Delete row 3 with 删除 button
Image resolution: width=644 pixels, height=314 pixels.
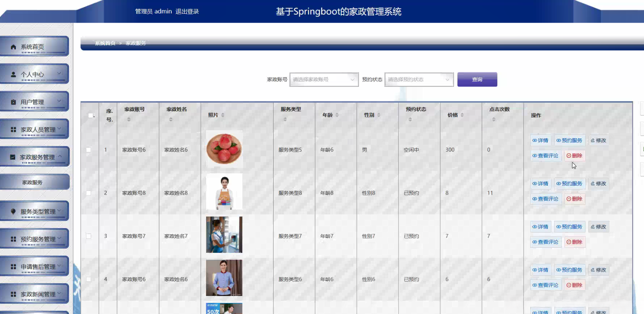[x=575, y=242]
